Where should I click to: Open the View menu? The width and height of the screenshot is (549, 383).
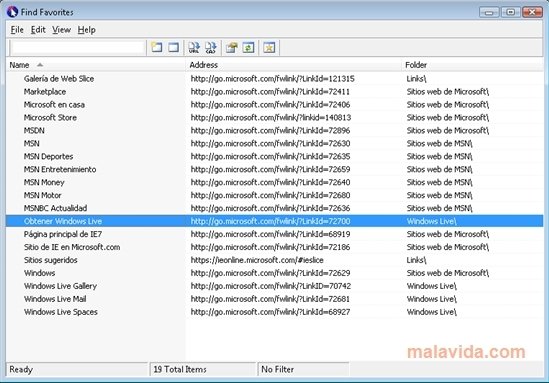coord(62,30)
